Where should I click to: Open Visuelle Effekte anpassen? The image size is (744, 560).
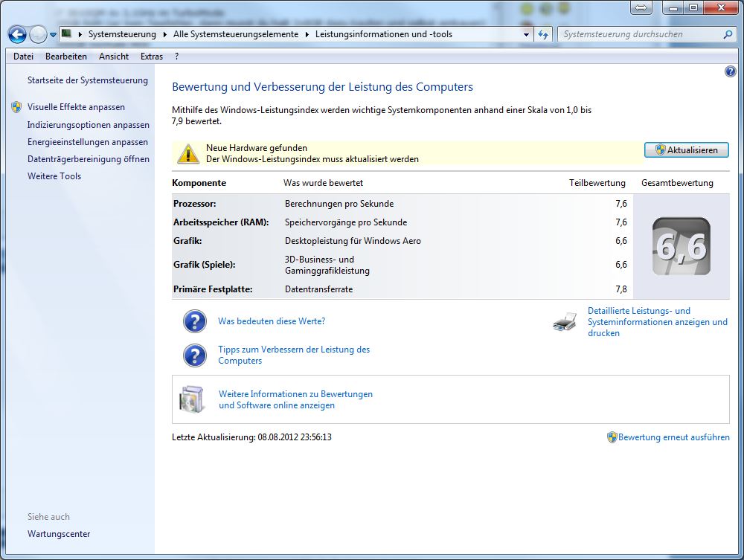[x=76, y=107]
